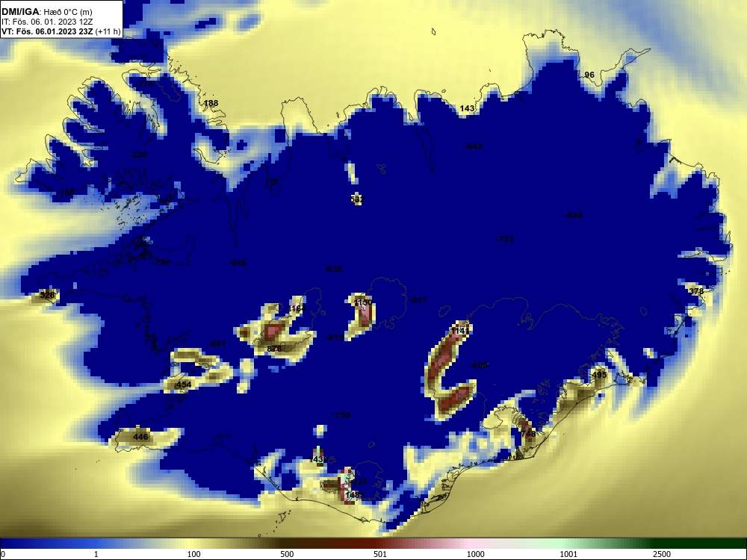Click the 1000 label on the color legend
This screenshot has height=560, width=747.
tap(475, 554)
